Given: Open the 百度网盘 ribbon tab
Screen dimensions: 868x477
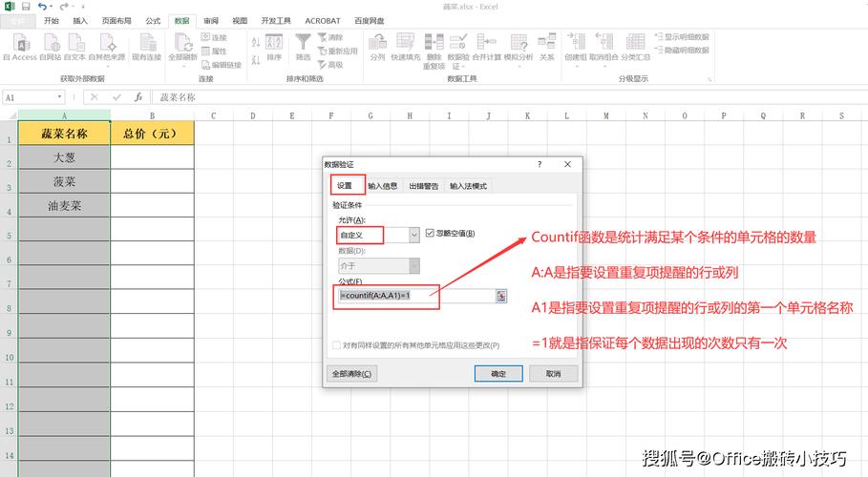Looking at the screenshot, I should (x=370, y=20).
